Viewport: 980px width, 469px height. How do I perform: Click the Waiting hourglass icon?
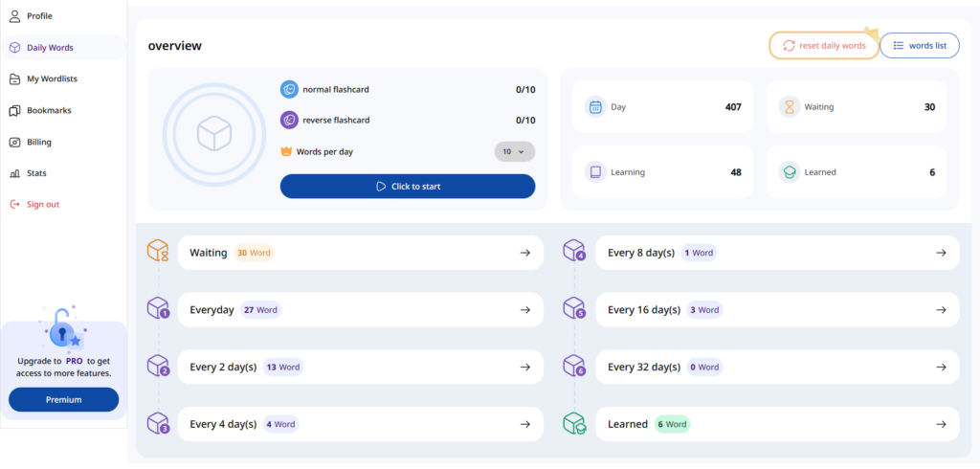pyautogui.click(x=790, y=106)
